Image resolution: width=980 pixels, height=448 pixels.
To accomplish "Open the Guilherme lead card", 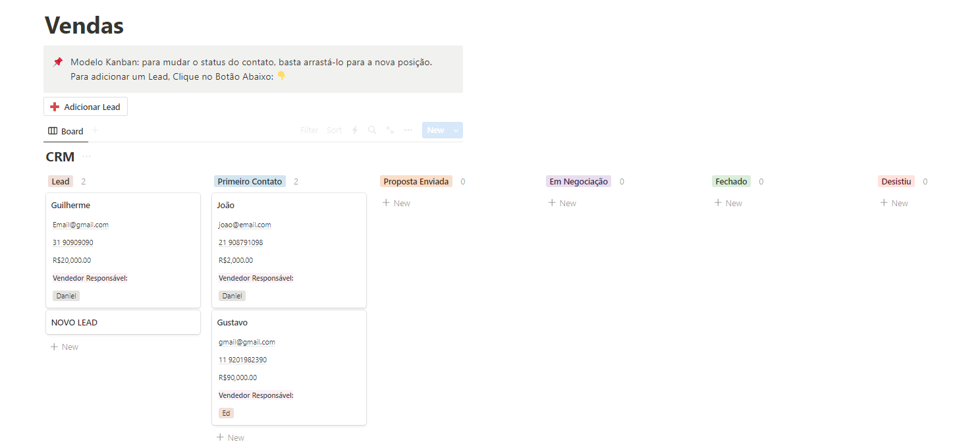I will coord(70,206).
